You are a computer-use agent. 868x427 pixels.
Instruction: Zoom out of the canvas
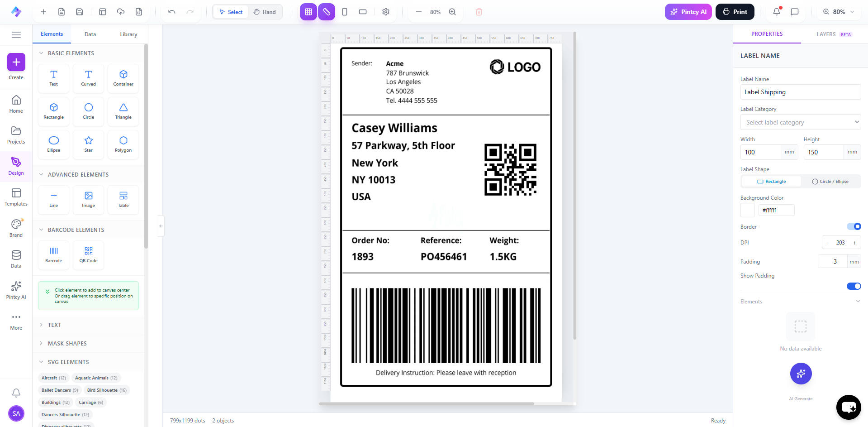click(x=419, y=12)
